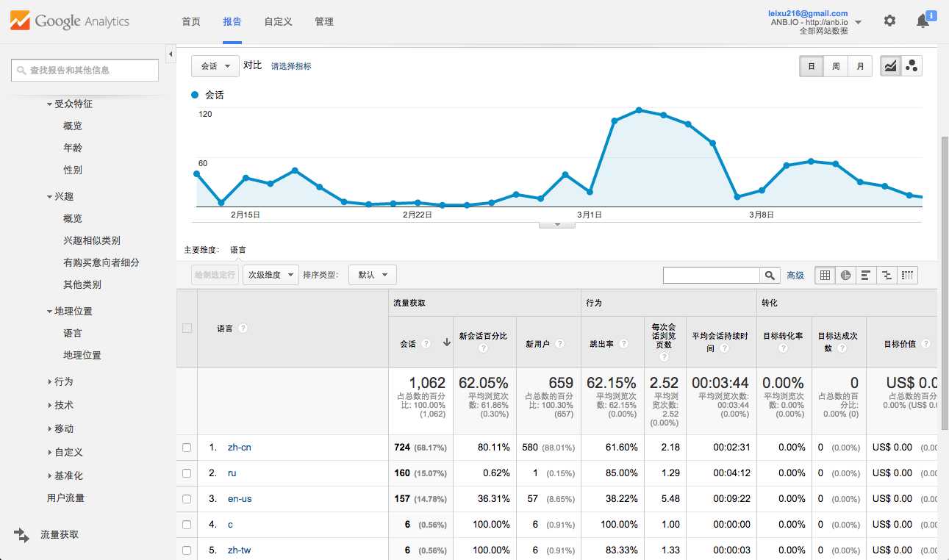Click the vertical page scrollbar
The height and width of the screenshot is (560, 949).
(x=944, y=283)
